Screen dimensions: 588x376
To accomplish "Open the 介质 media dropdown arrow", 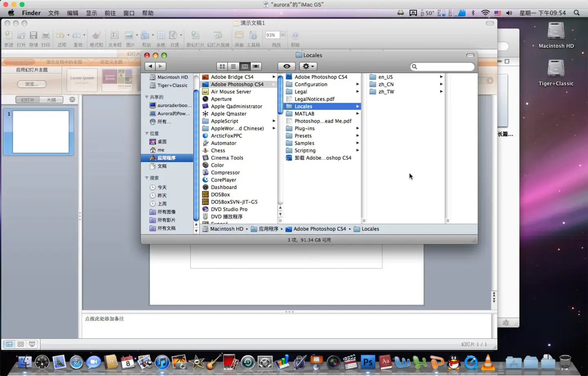I will pyautogui.click(x=181, y=35).
